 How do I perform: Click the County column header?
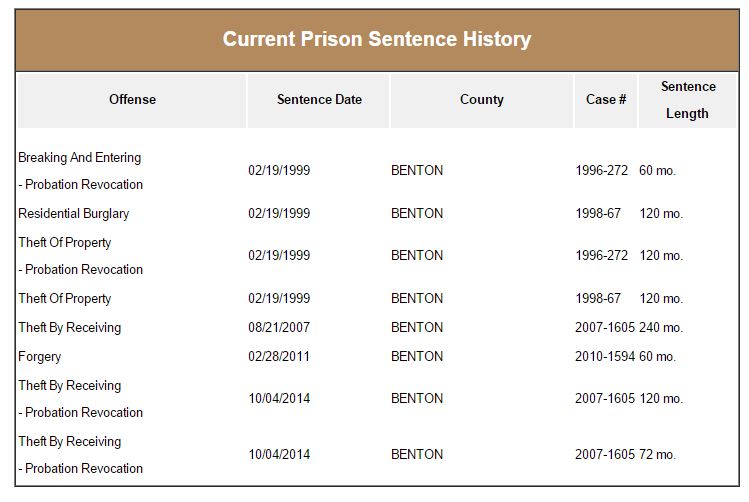481,100
